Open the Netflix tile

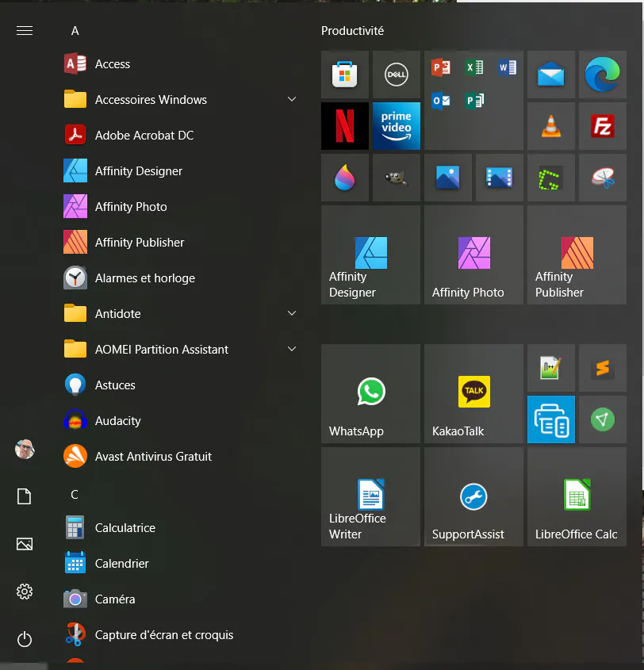click(x=344, y=126)
